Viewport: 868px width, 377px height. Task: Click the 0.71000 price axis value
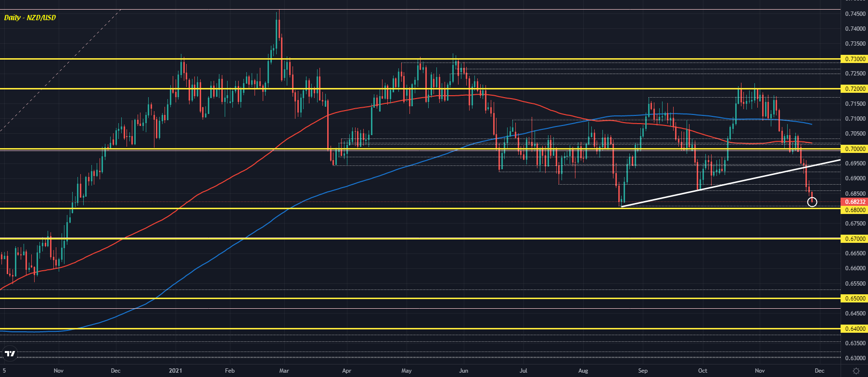coord(855,119)
